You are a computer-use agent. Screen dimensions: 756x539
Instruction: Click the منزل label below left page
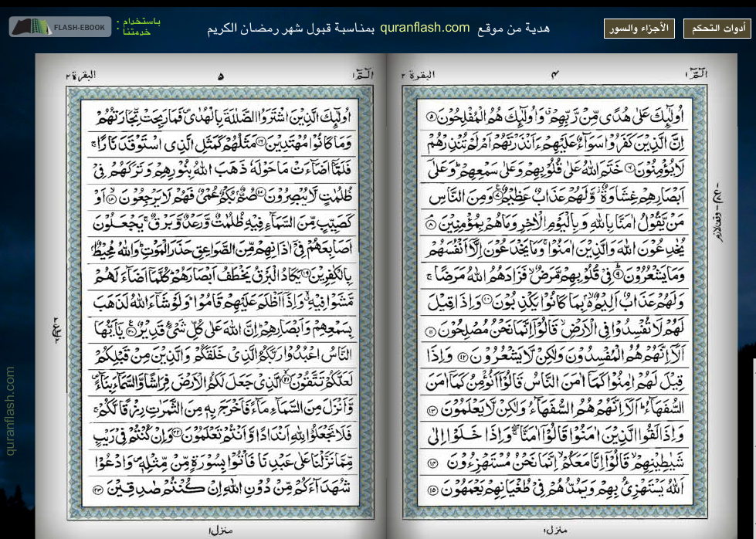click(x=220, y=530)
